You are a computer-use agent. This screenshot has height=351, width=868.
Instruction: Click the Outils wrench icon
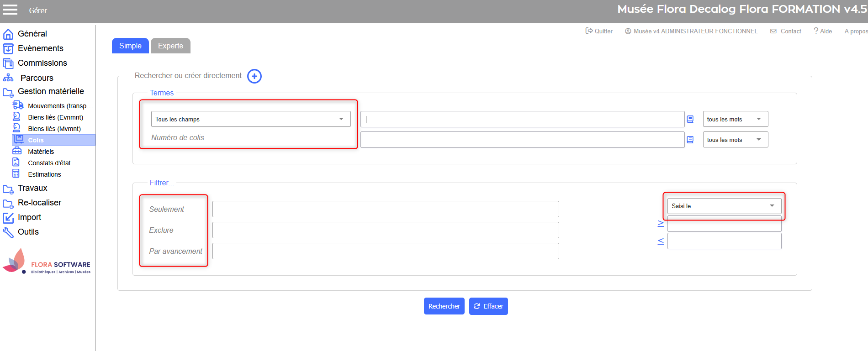8,232
